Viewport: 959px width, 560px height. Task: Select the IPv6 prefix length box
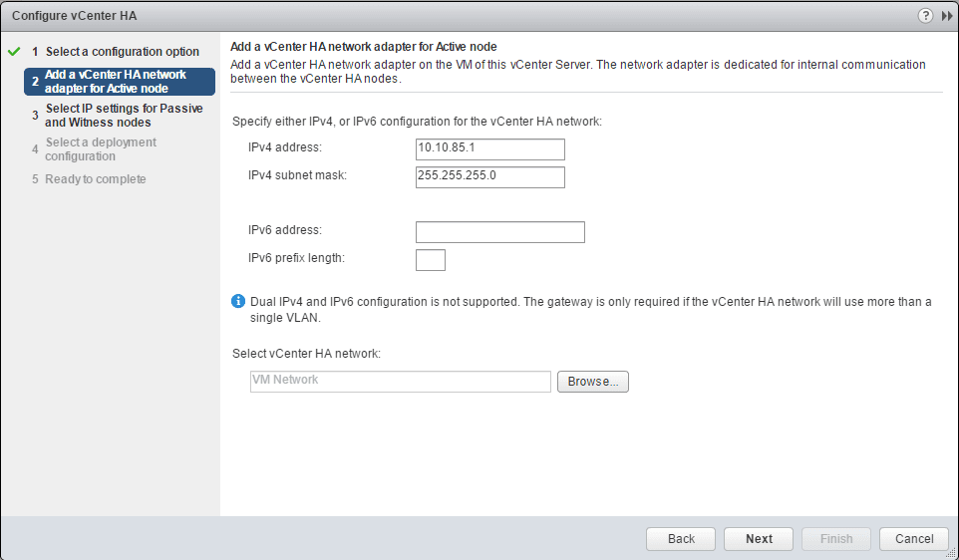pos(430,260)
